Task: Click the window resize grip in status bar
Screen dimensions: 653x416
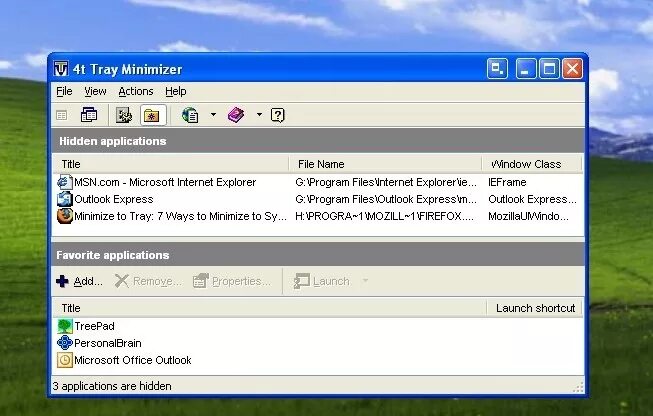Action: point(578,387)
